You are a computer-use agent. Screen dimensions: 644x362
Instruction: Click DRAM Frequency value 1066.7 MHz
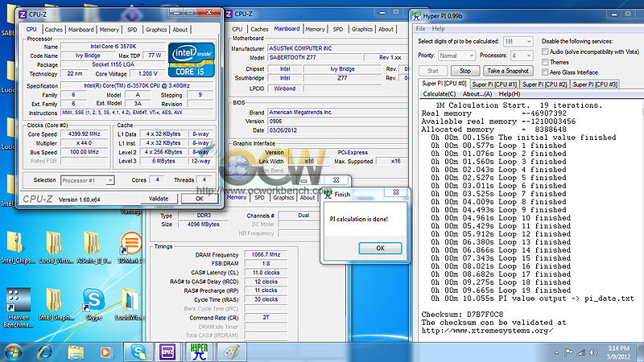pyautogui.click(x=266, y=254)
